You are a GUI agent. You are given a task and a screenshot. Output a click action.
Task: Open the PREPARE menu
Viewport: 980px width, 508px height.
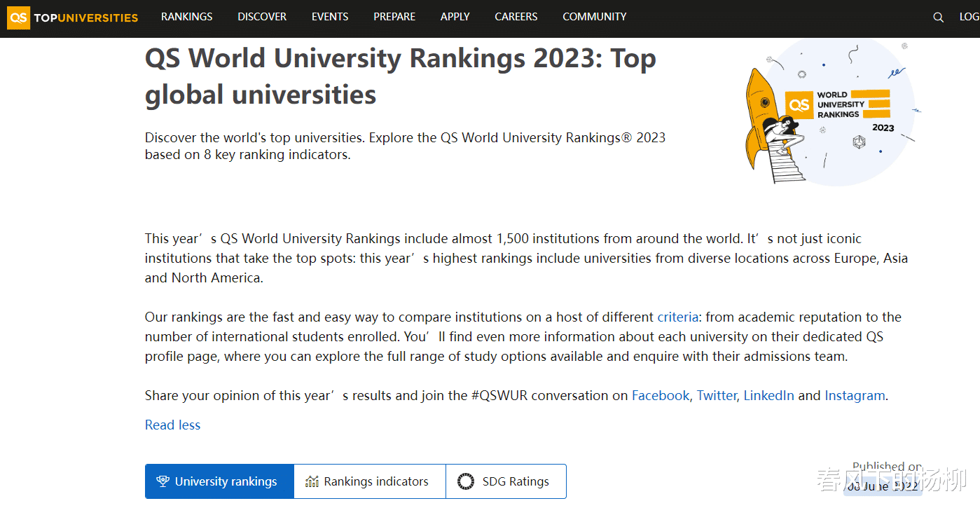pos(394,17)
